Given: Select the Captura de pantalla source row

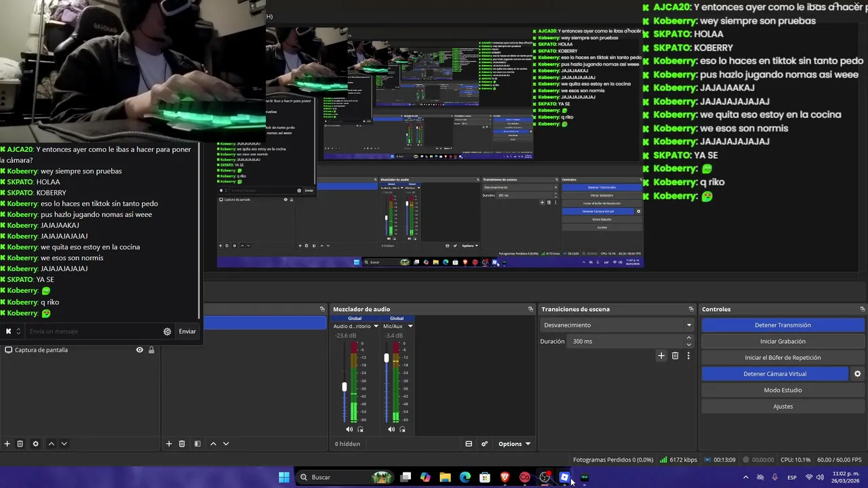Looking at the screenshot, I should click(x=80, y=350).
